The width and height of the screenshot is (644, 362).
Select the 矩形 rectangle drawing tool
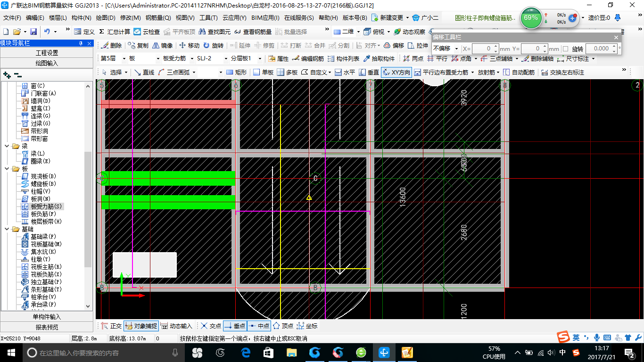[236, 72]
